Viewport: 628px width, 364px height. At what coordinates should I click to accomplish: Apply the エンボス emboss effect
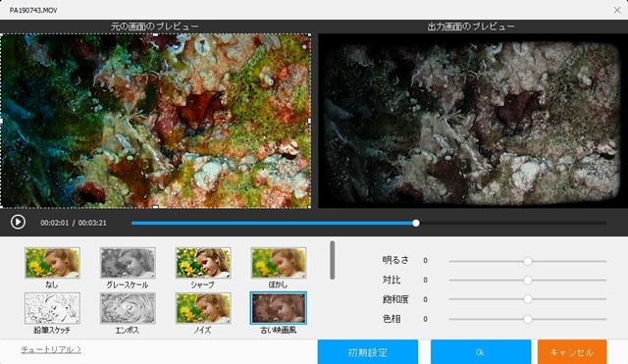pos(128,308)
